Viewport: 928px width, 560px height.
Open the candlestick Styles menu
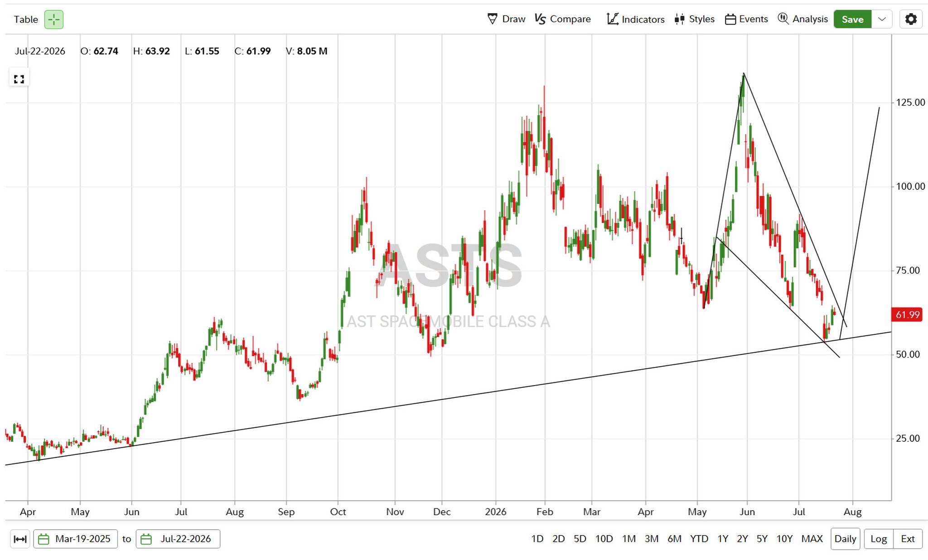[x=695, y=19]
